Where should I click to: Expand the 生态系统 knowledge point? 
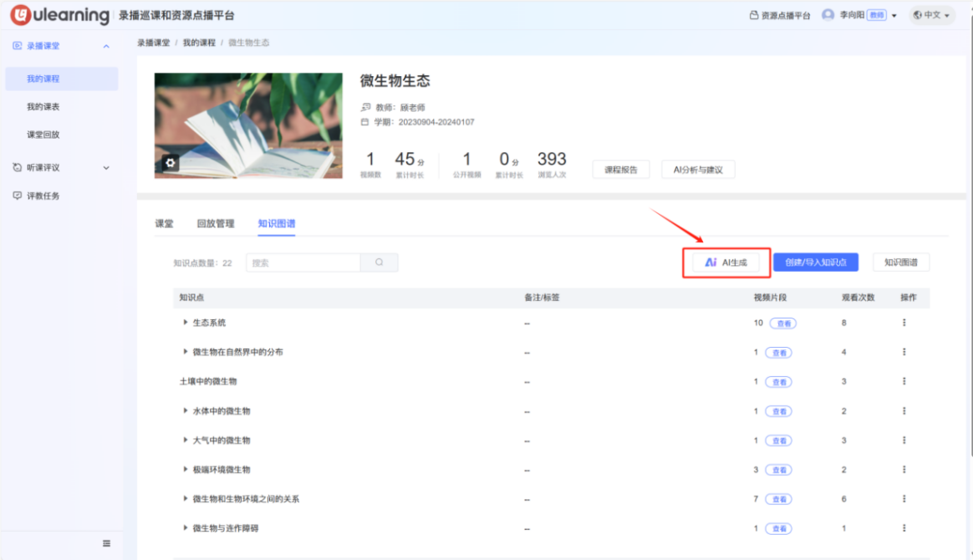186,323
